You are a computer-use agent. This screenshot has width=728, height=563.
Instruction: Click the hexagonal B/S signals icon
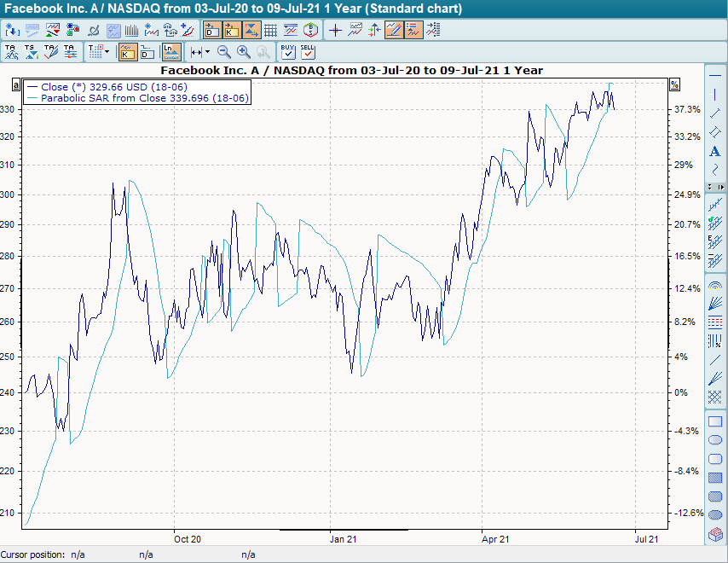(x=309, y=29)
